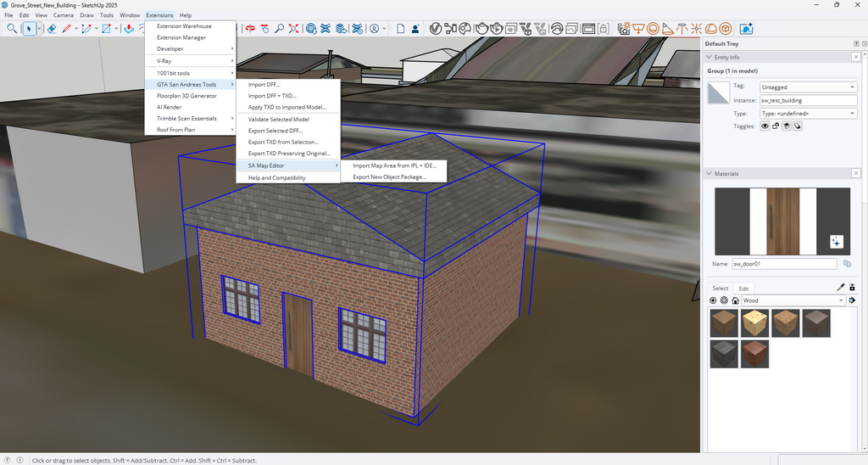Open the Select tool variants dropdown arrow
Image resolution: width=868 pixels, height=465 pixels.
tap(39, 28)
